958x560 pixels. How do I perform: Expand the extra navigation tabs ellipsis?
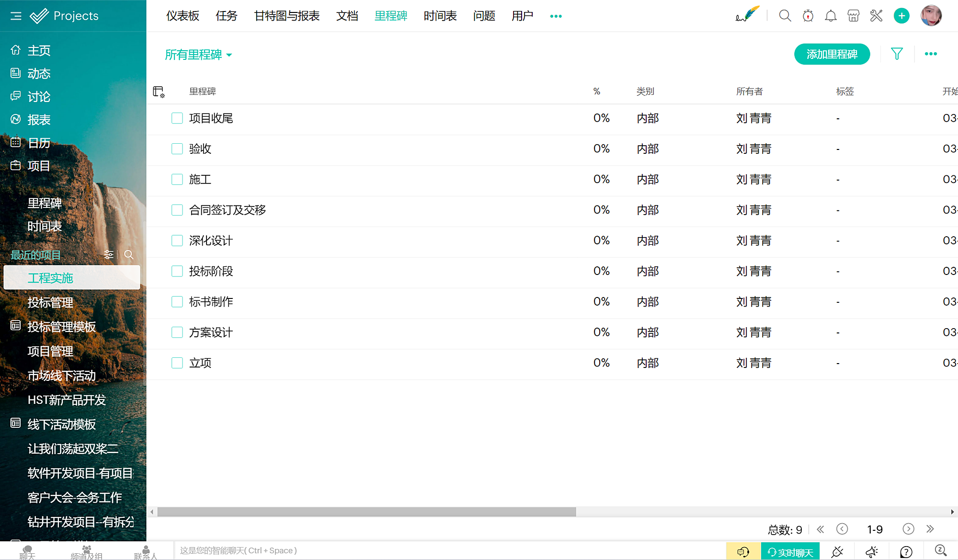pyautogui.click(x=556, y=16)
